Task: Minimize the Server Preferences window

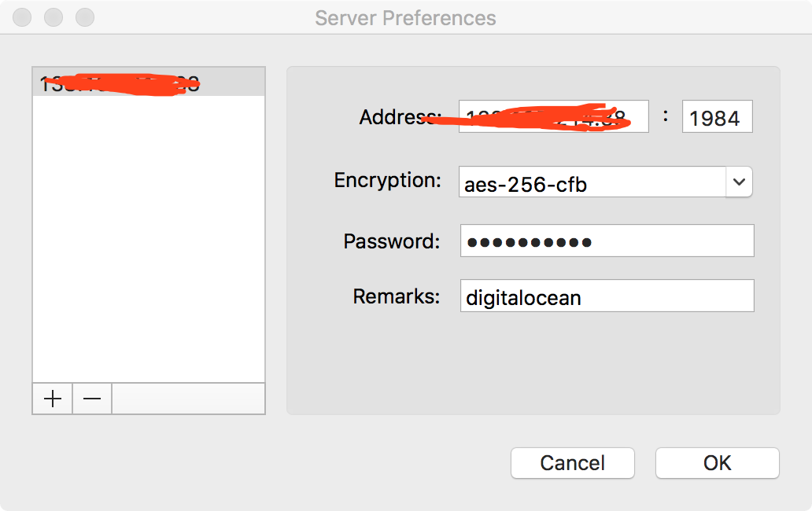Action: tap(54, 17)
